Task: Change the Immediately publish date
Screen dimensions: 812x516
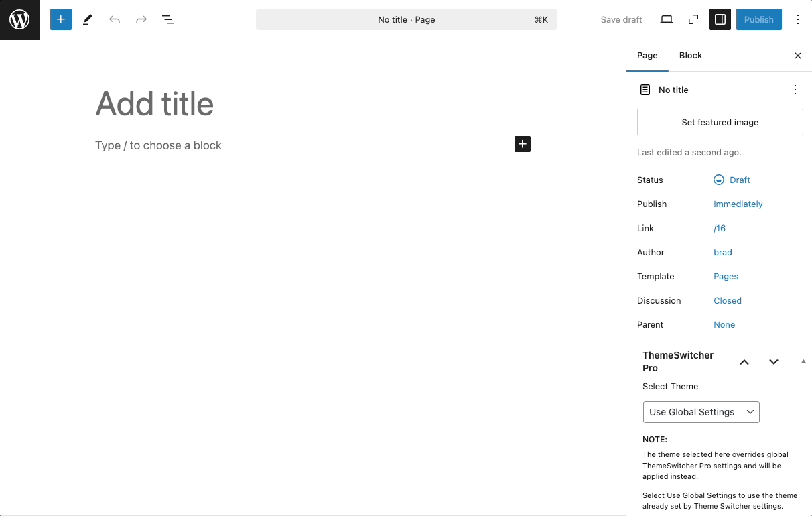Action: (x=738, y=204)
